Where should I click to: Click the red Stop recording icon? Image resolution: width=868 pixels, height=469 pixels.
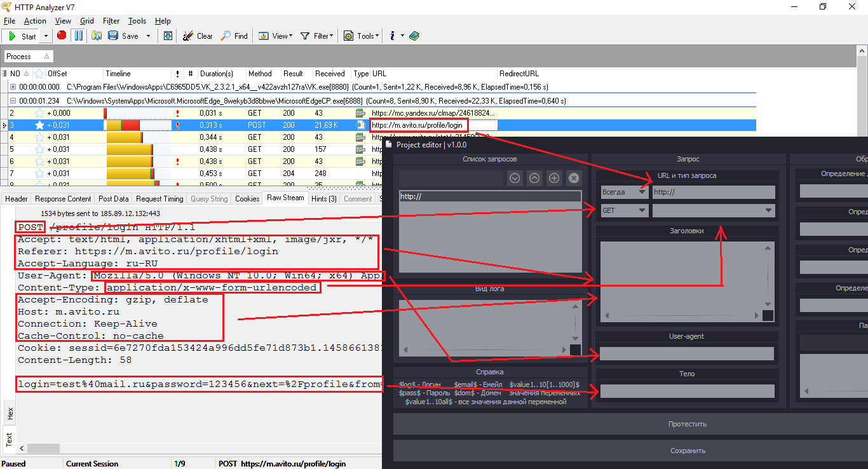(x=62, y=36)
